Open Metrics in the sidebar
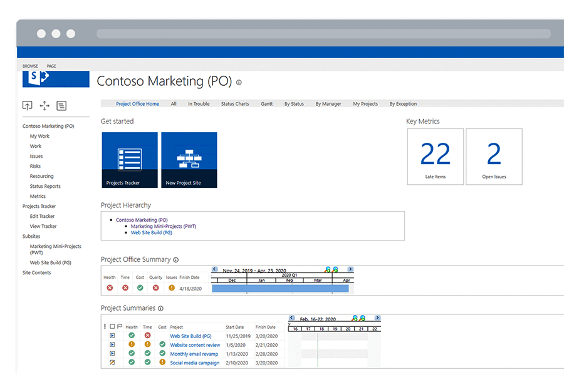The image size is (564, 392). 38,196
